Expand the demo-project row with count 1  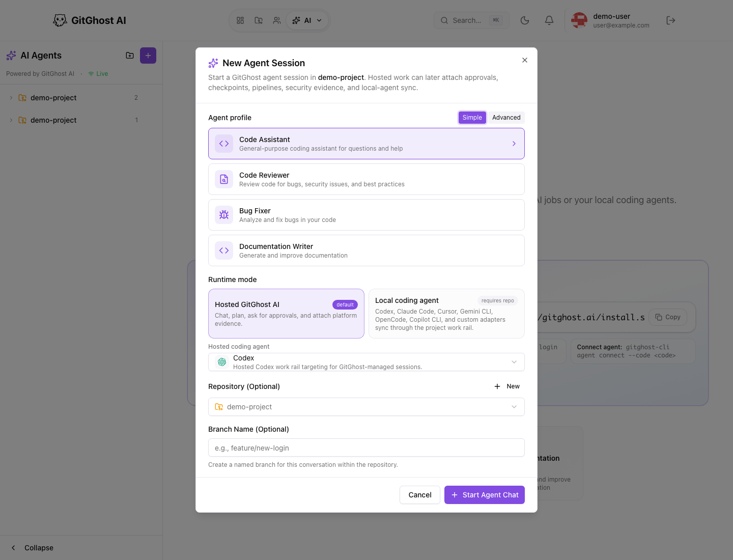(x=81, y=120)
